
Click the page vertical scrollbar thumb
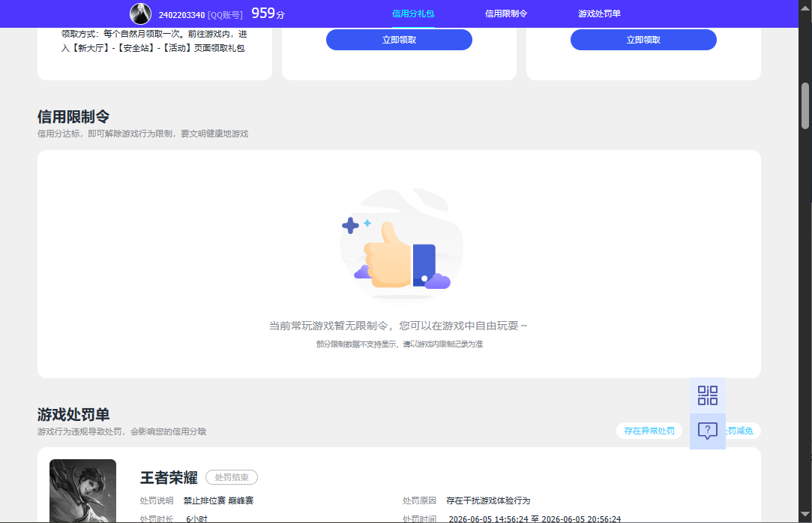point(805,106)
